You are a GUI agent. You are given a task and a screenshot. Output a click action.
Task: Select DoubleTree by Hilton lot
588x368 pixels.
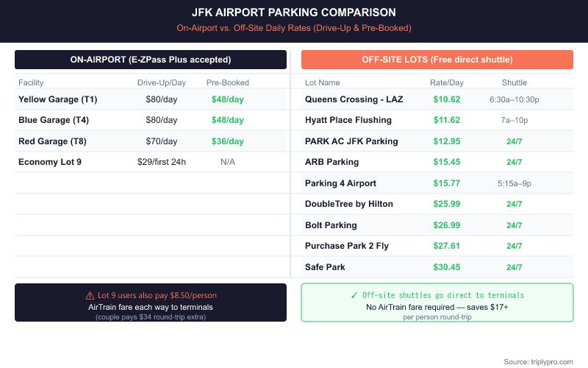coord(349,204)
